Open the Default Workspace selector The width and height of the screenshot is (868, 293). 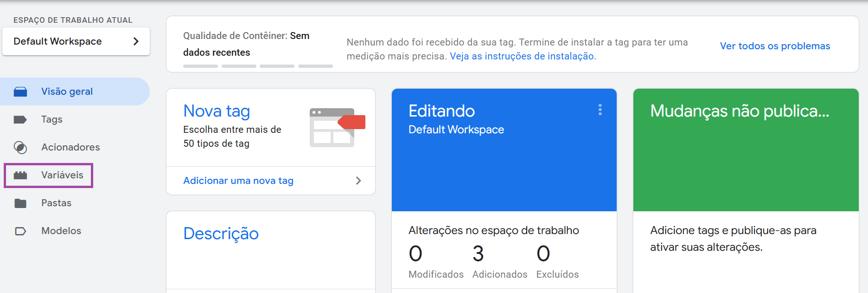76,41
